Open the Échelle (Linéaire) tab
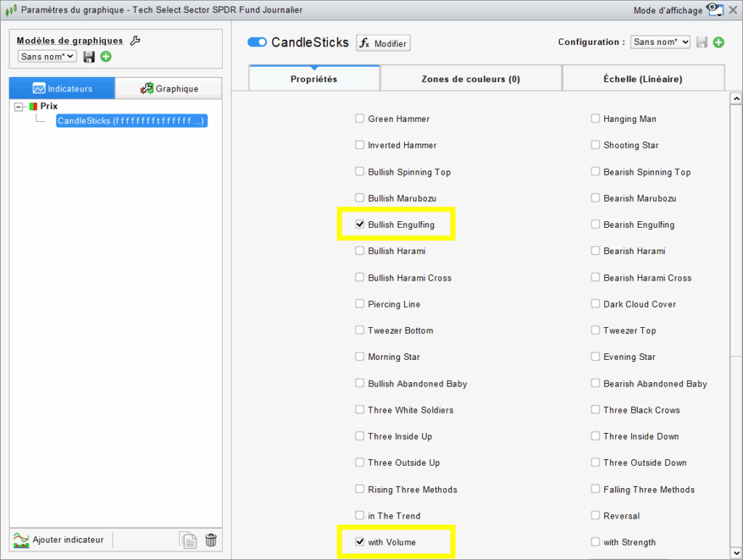 pos(643,79)
